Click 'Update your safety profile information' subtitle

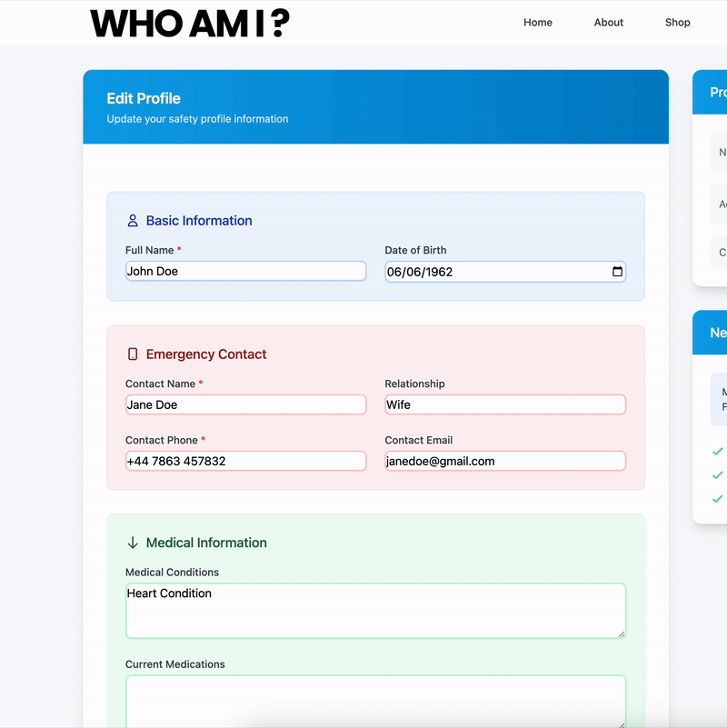pos(197,119)
